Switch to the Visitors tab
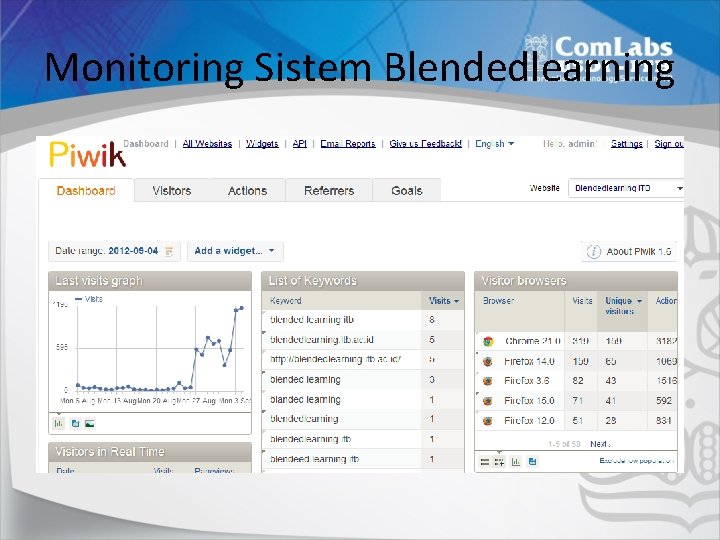 pyautogui.click(x=172, y=191)
